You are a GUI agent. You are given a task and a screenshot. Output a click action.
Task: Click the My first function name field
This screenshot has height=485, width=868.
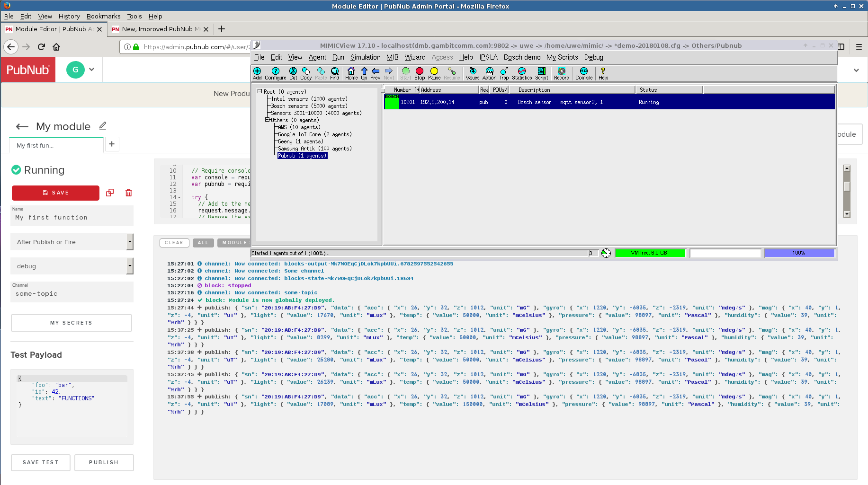(72, 215)
